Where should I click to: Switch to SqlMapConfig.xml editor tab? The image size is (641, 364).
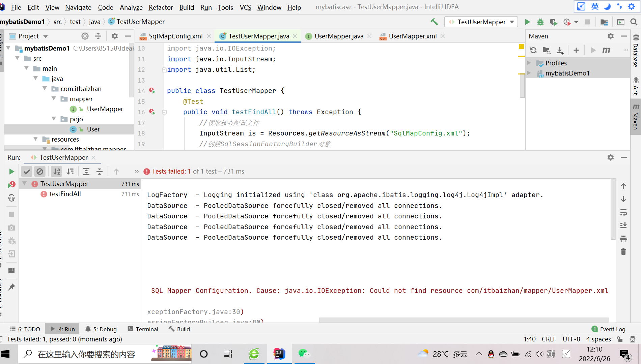pyautogui.click(x=175, y=36)
